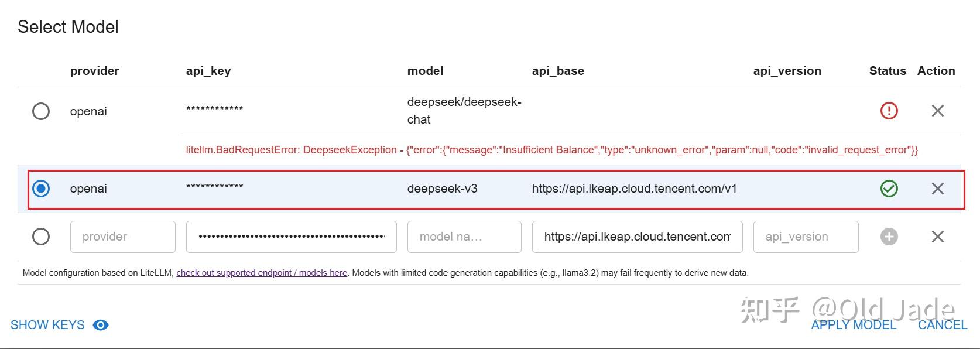Click the provider input field
The image size is (980, 349).
point(122,237)
